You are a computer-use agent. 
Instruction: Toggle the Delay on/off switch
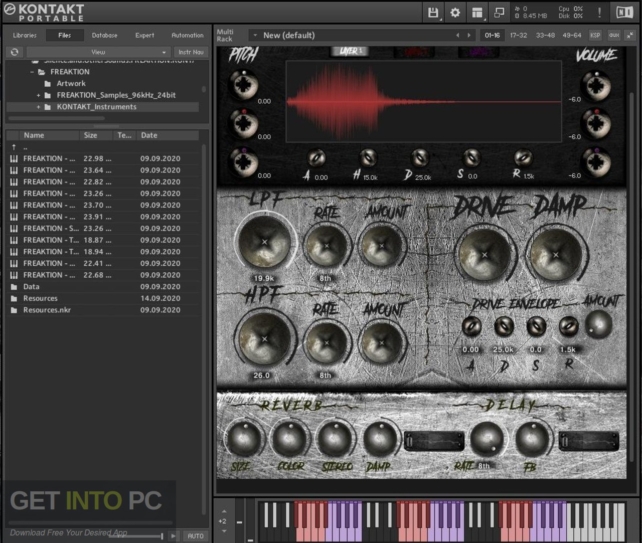point(589,441)
